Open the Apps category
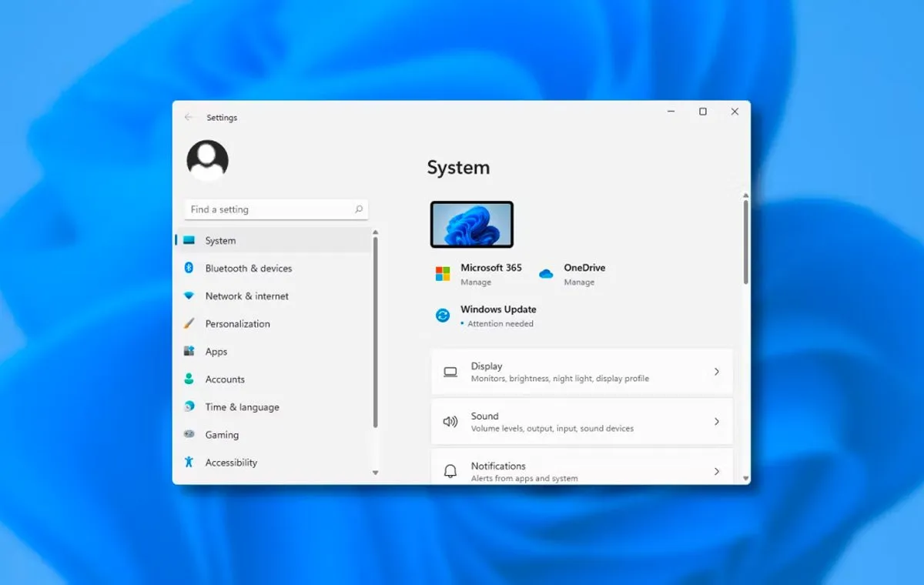 click(216, 352)
